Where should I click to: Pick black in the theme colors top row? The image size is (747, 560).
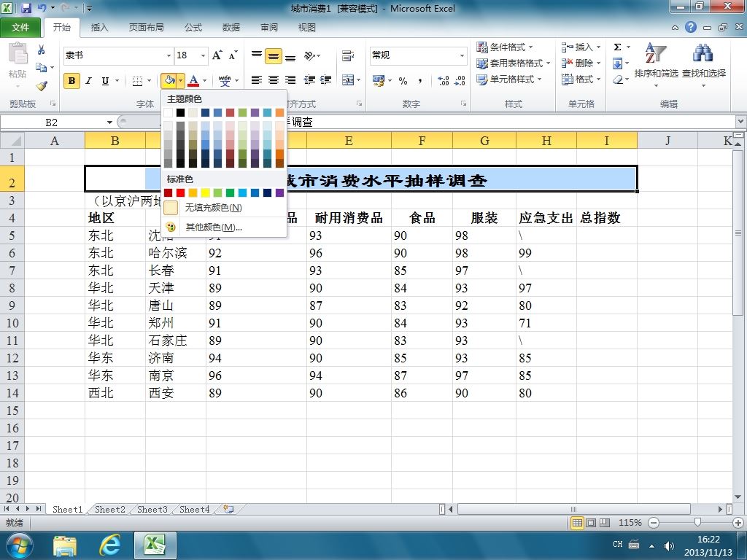coord(181,112)
